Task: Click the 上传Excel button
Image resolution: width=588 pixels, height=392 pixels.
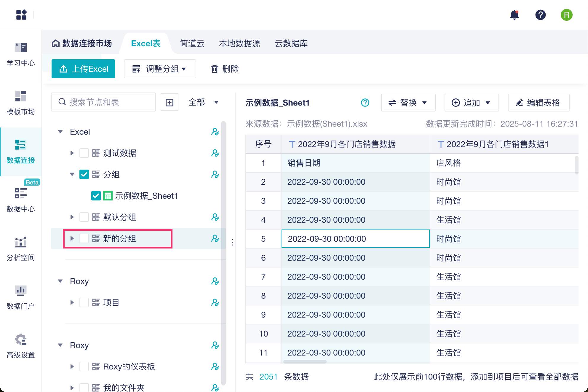Action: (83, 69)
